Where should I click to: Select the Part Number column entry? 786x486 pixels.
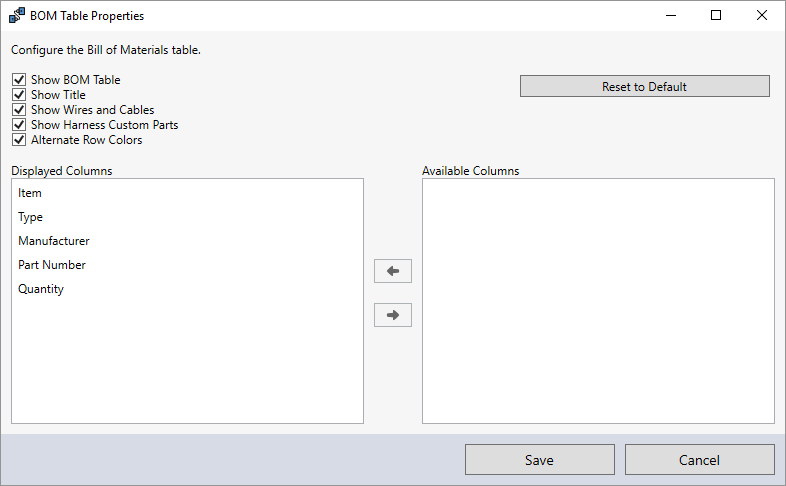(x=187, y=265)
